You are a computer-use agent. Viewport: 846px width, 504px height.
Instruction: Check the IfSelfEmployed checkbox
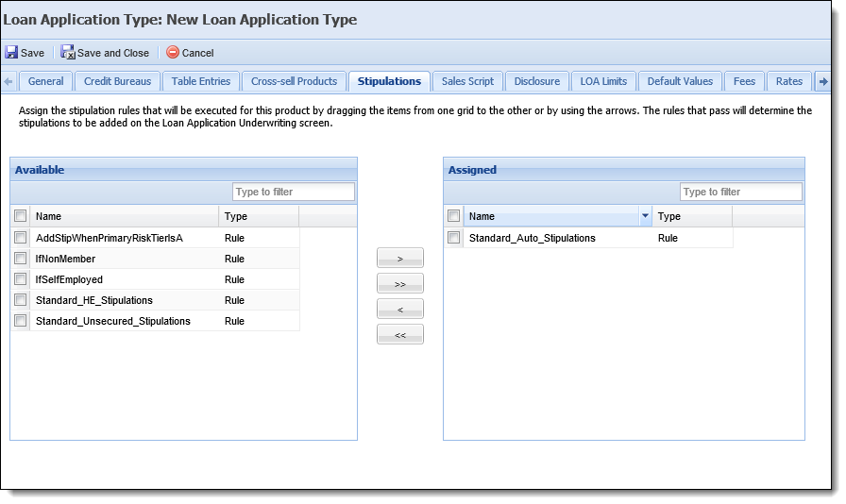point(21,279)
